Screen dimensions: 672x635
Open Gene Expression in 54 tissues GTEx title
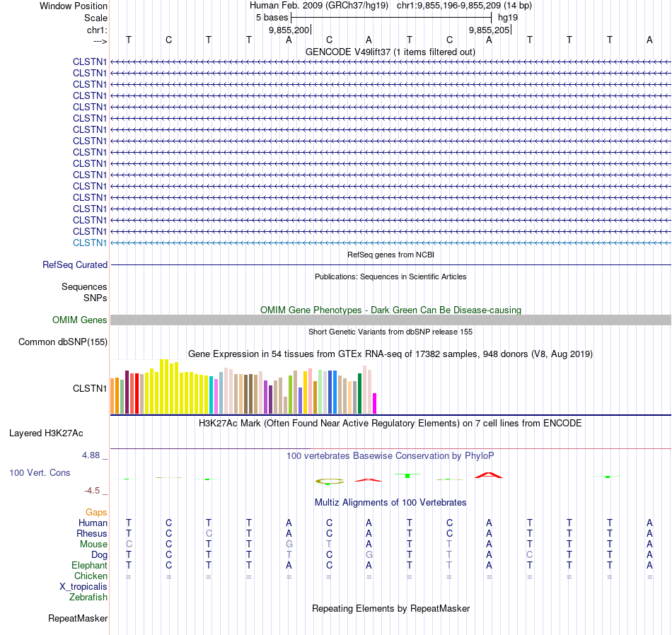[x=390, y=354]
